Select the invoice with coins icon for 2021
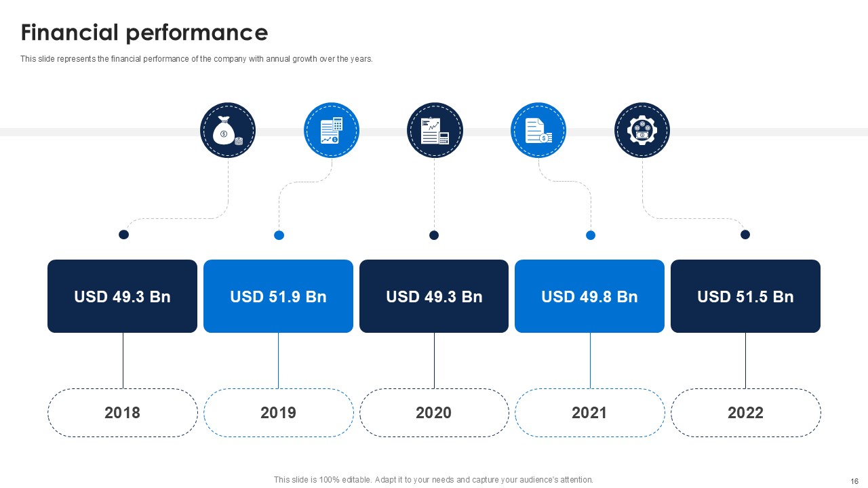Viewport: 868px width, 488px height. pos(538,130)
